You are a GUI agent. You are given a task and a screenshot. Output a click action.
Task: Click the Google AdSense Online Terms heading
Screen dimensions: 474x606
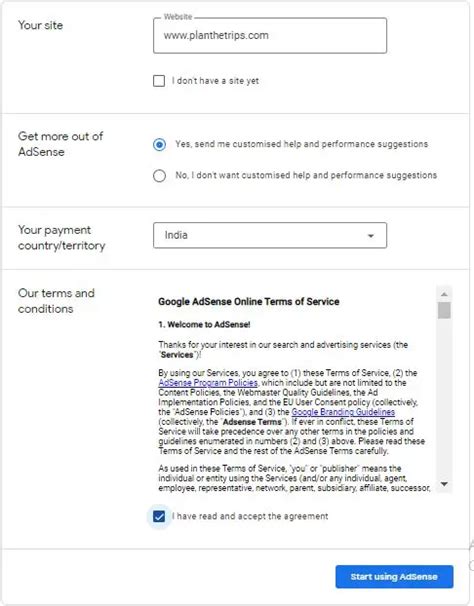249,301
